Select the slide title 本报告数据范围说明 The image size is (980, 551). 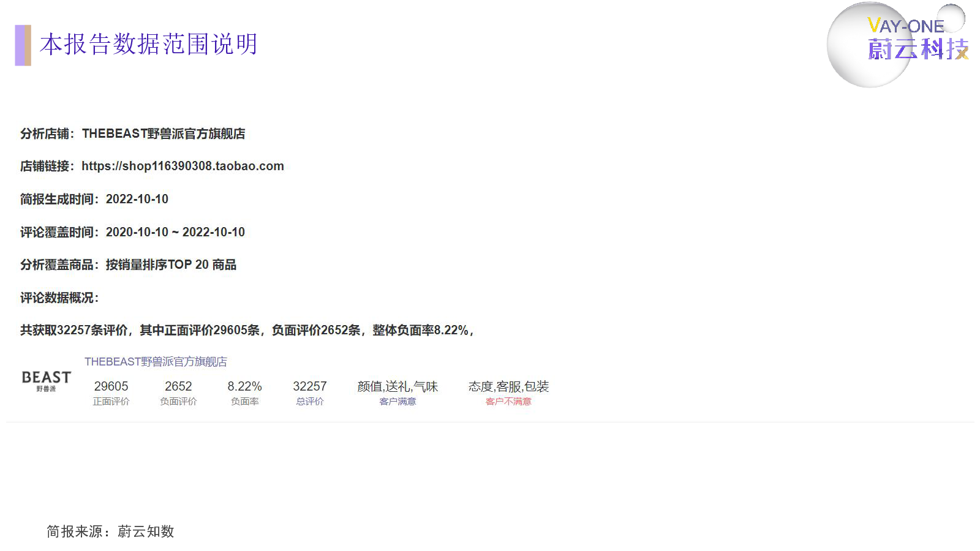tap(149, 44)
